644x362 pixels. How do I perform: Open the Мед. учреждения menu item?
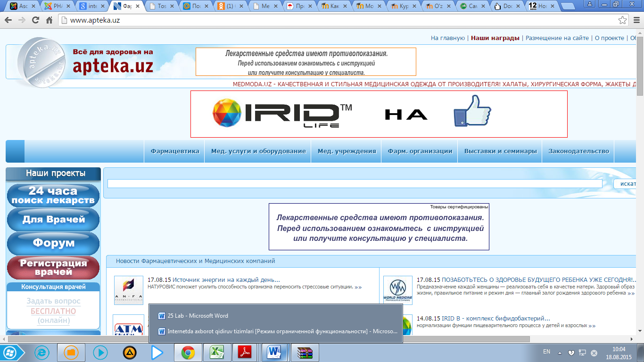[x=347, y=151]
